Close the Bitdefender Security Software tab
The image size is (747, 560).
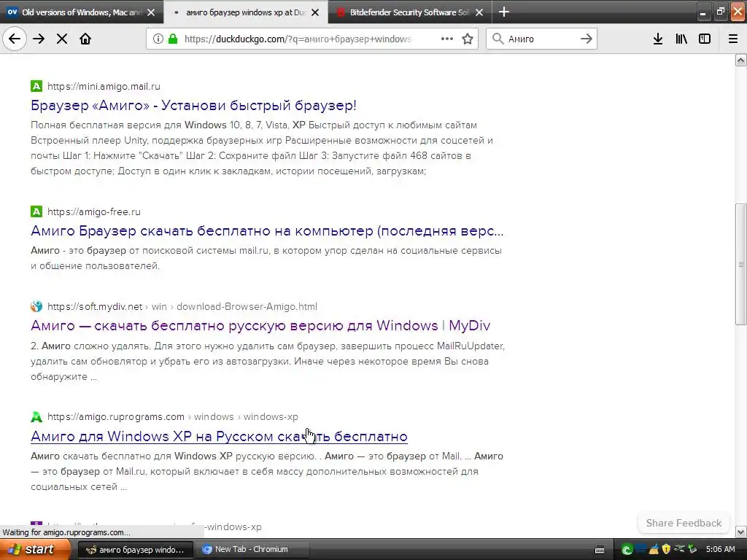click(x=479, y=12)
